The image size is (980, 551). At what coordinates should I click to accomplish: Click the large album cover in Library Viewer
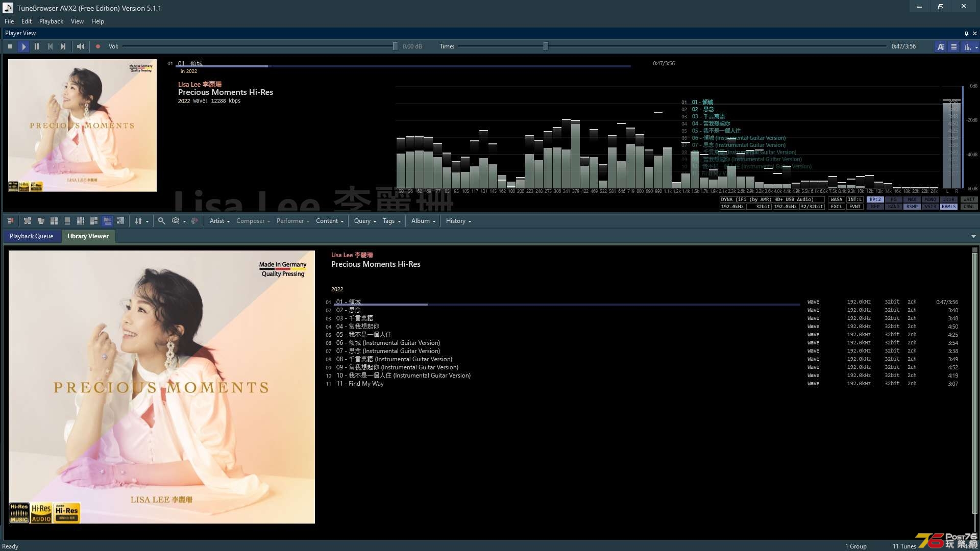pyautogui.click(x=162, y=387)
